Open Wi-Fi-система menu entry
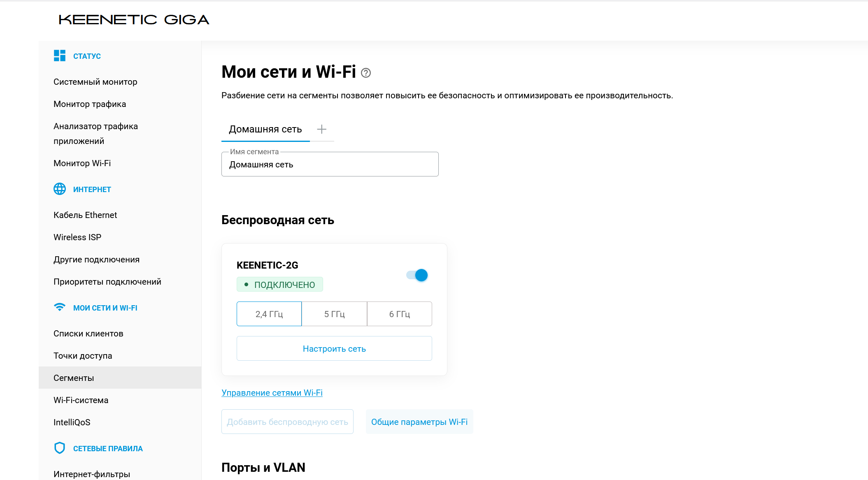The image size is (868, 480). coord(81,400)
